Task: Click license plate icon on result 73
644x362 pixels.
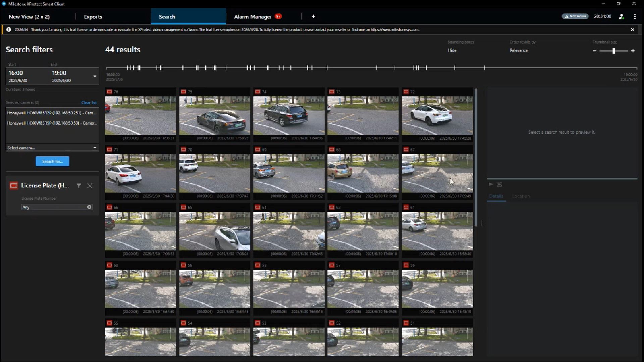Action: coord(332,92)
